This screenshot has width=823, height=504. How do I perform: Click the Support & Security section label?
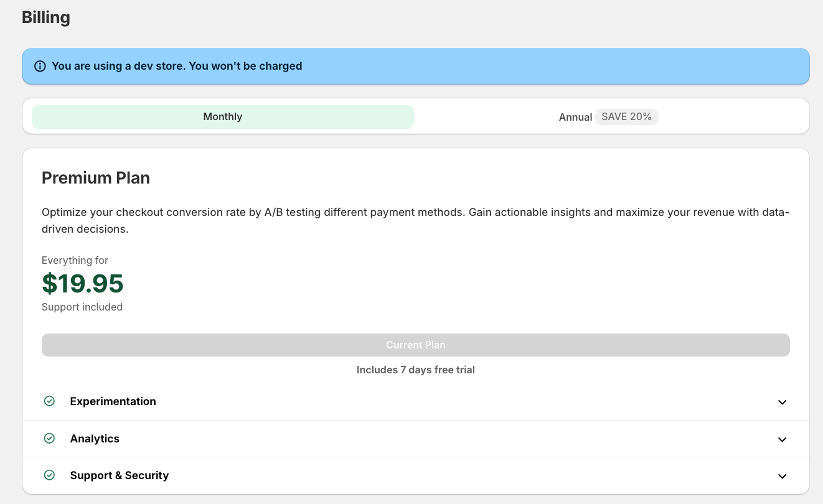tap(120, 475)
